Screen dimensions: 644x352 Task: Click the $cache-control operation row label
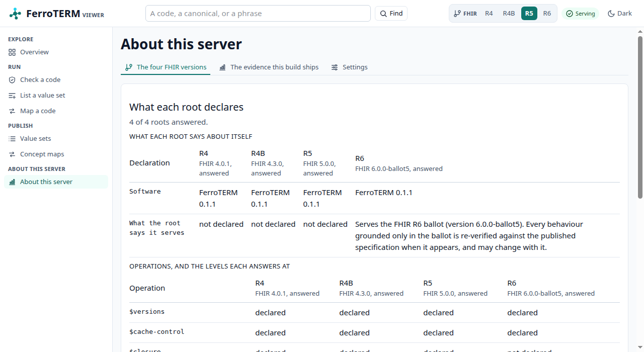click(x=157, y=332)
